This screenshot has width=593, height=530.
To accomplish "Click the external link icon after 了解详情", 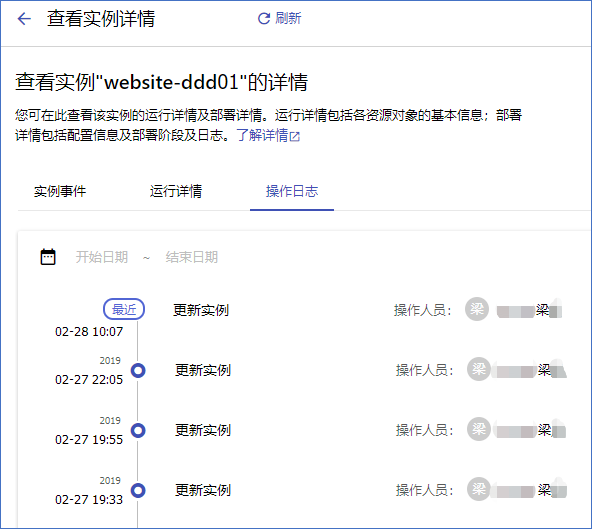I will pyautogui.click(x=295, y=136).
